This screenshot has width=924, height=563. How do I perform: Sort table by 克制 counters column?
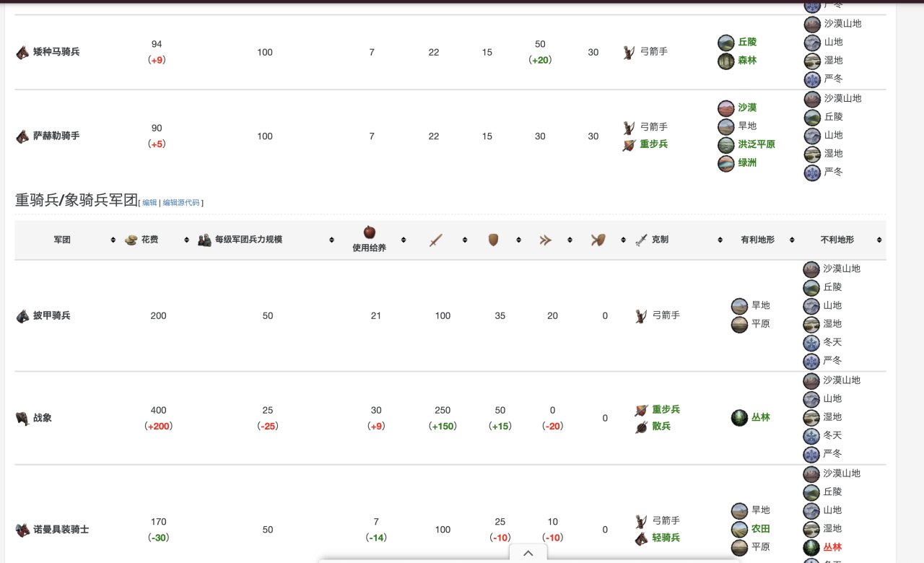[720, 240]
